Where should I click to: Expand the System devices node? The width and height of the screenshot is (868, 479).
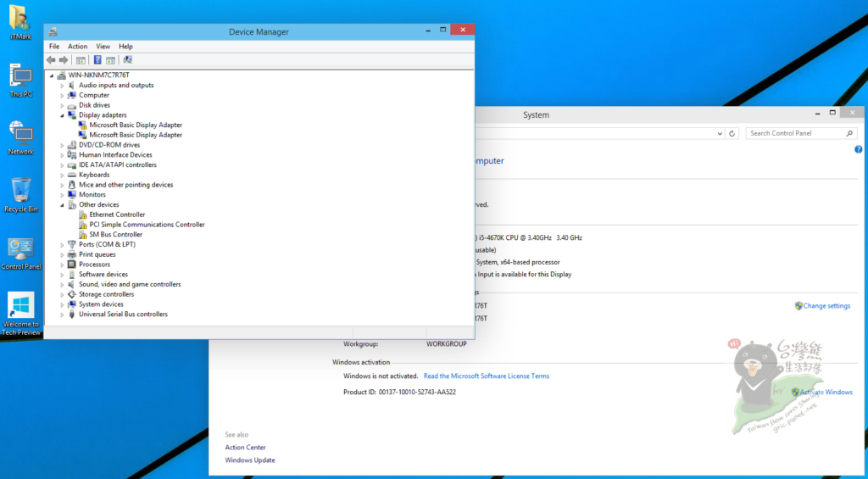63,304
